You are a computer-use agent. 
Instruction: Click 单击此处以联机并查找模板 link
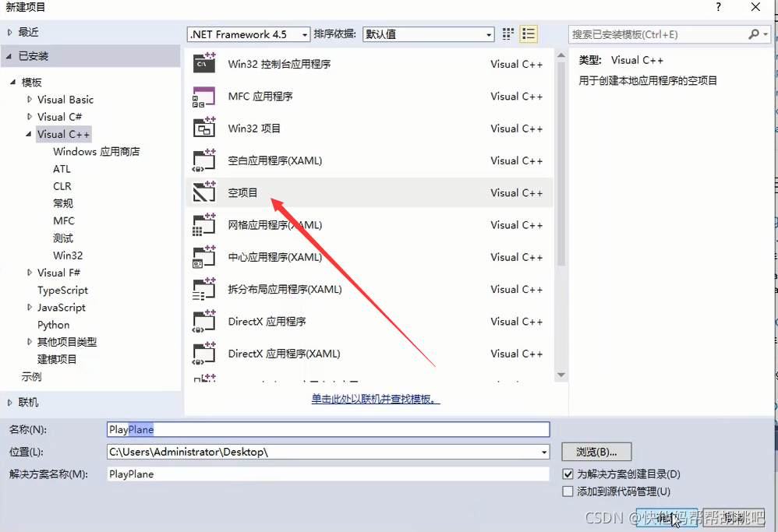(x=376, y=399)
